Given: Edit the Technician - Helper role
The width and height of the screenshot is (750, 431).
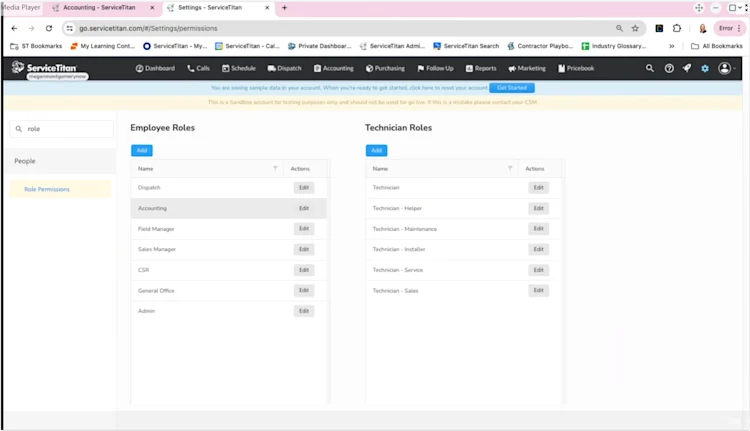Looking at the screenshot, I should coord(539,208).
